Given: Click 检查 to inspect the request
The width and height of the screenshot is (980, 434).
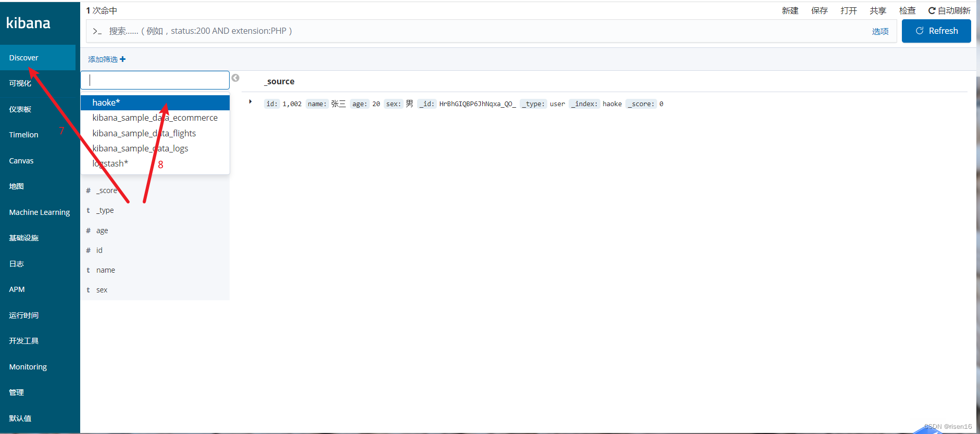Looking at the screenshot, I should 907,10.
